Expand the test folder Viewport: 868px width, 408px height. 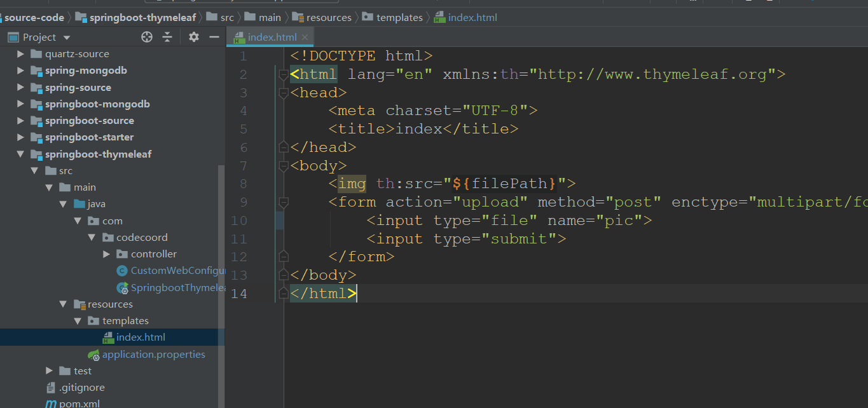[x=49, y=371]
